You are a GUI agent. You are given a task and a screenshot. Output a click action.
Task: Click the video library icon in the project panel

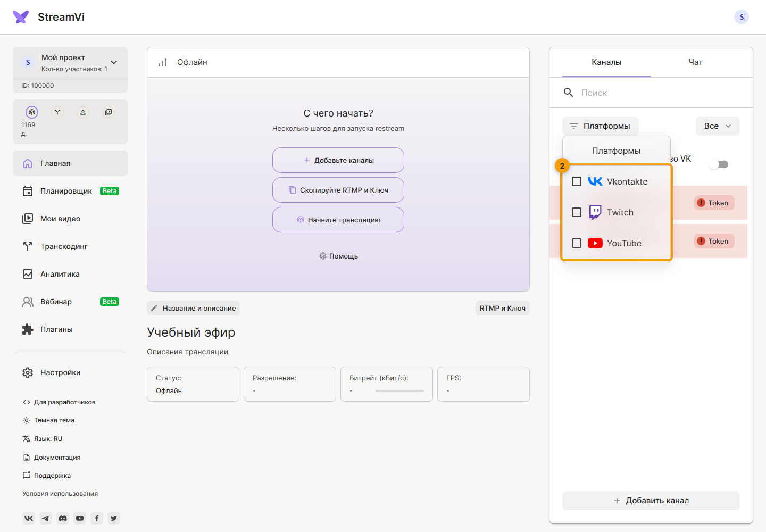click(x=109, y=112)
